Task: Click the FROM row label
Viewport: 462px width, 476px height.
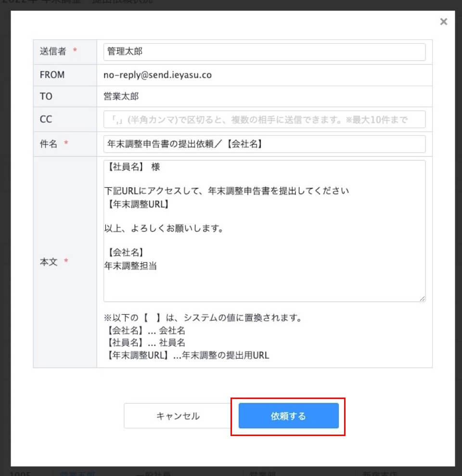Action: point(52,75)
